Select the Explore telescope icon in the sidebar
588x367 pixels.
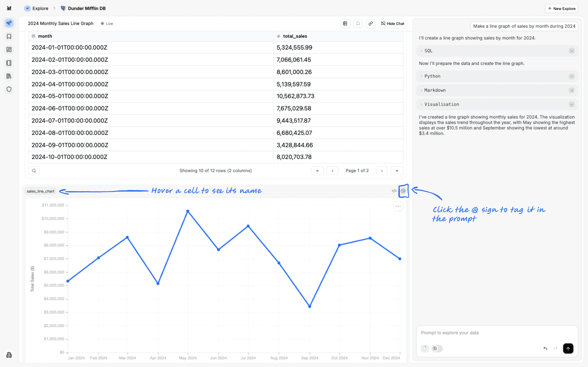(x=9, y=23)
